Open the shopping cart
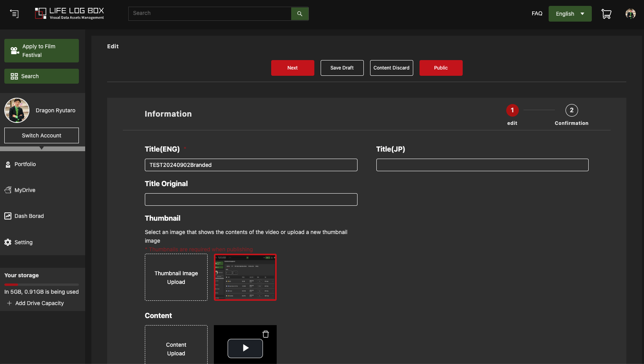This screenshot has width=644, height=364. tap(606, 14)
